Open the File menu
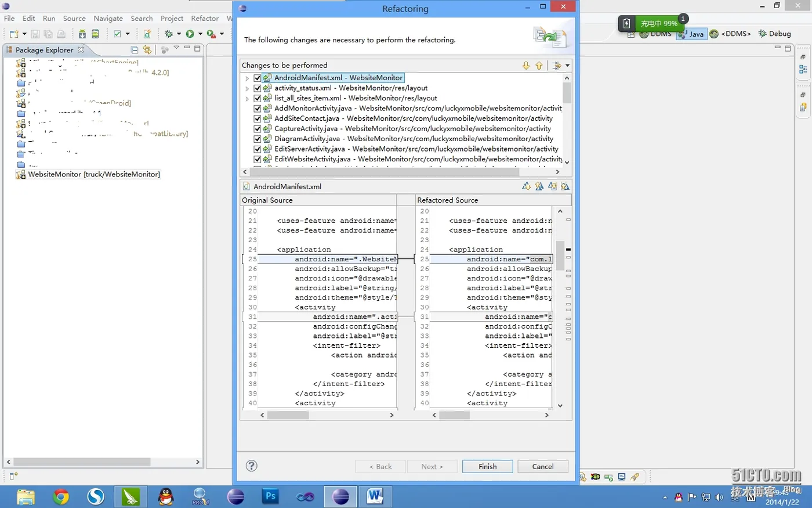Image resolution: width=812 pixels, height=508 pixels. (9, 19)
